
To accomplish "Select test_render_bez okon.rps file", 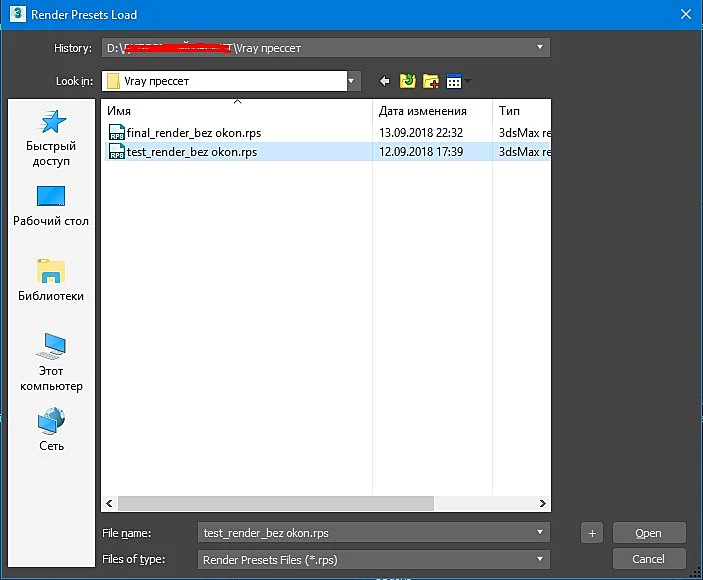I will click(x=192, y=151).
